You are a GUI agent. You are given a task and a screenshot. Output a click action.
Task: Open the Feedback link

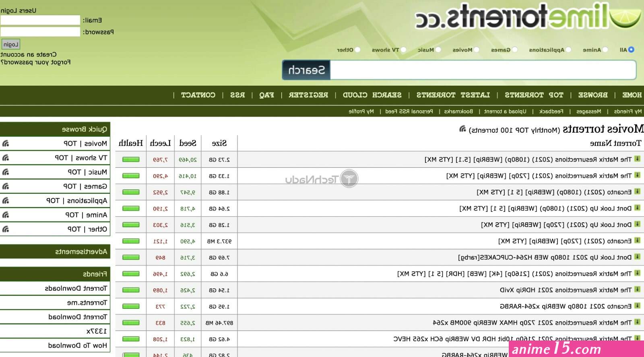coord(551,111)
